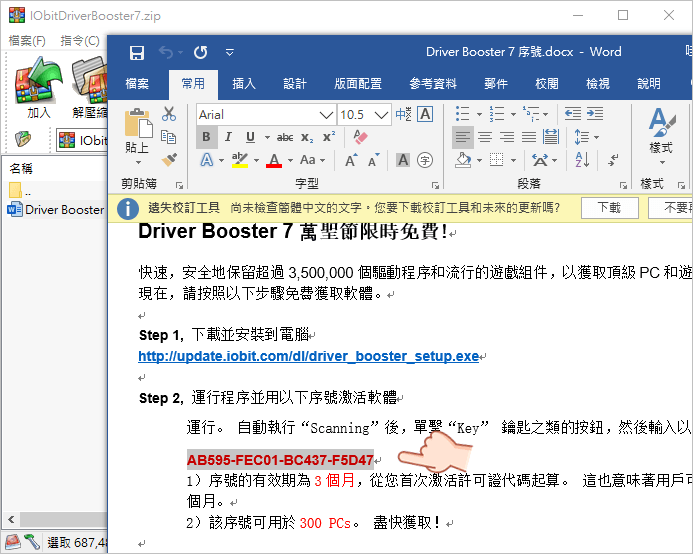This screenshot has width=693, height=554.
Task: Click the parent folder '..' entry in WinRAR
Action: (20, 191)
